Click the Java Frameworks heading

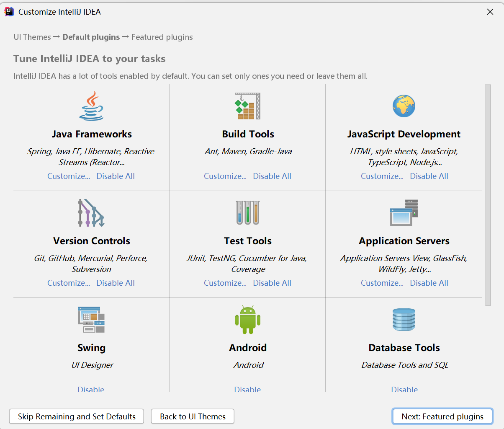pyautogui.click(x=92, y=134)
